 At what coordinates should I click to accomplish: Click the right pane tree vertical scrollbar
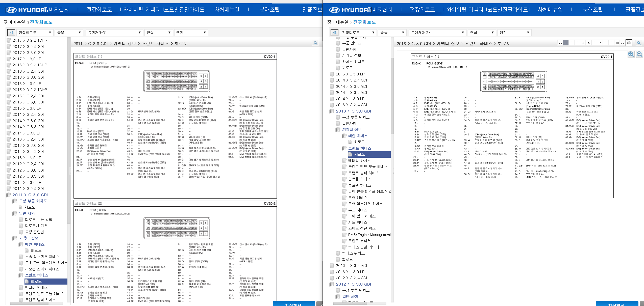pyautogui.click(x=392, y=96)
